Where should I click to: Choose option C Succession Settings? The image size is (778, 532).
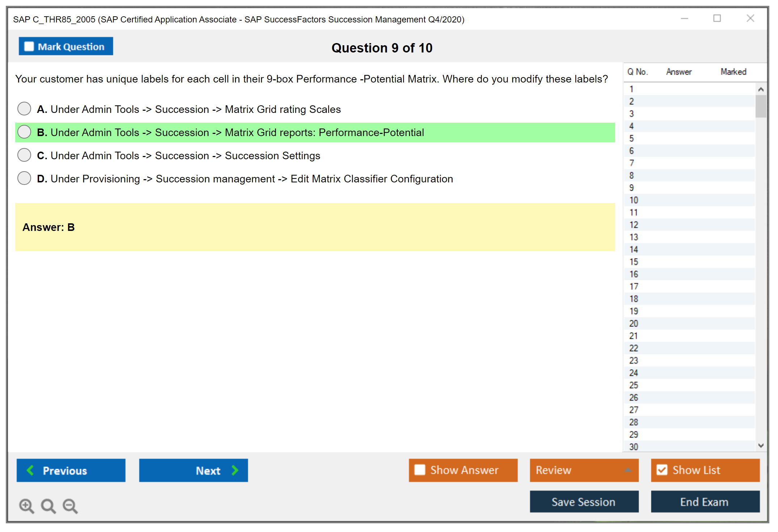[24, 155]
